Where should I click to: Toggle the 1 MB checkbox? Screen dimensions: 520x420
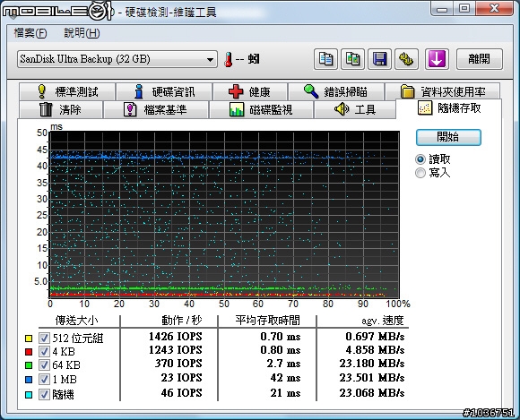44,380
